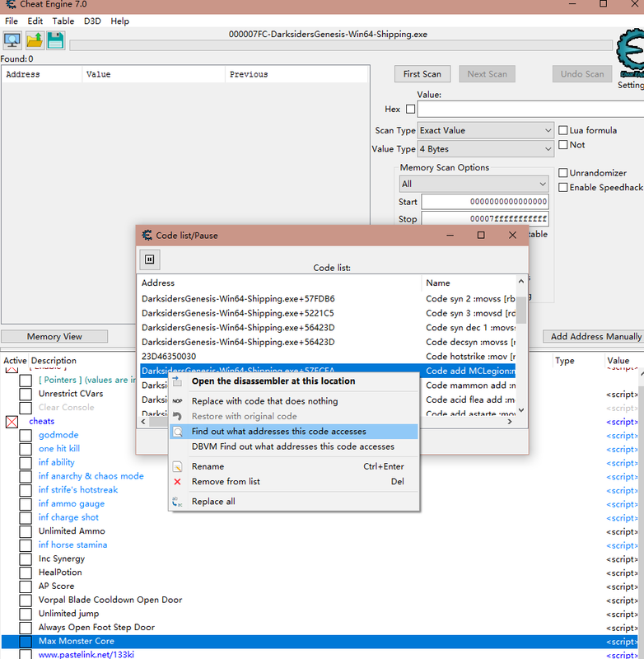Open the Scan Type dropdown
Viewport: 644px width, 659px height.
485,130
